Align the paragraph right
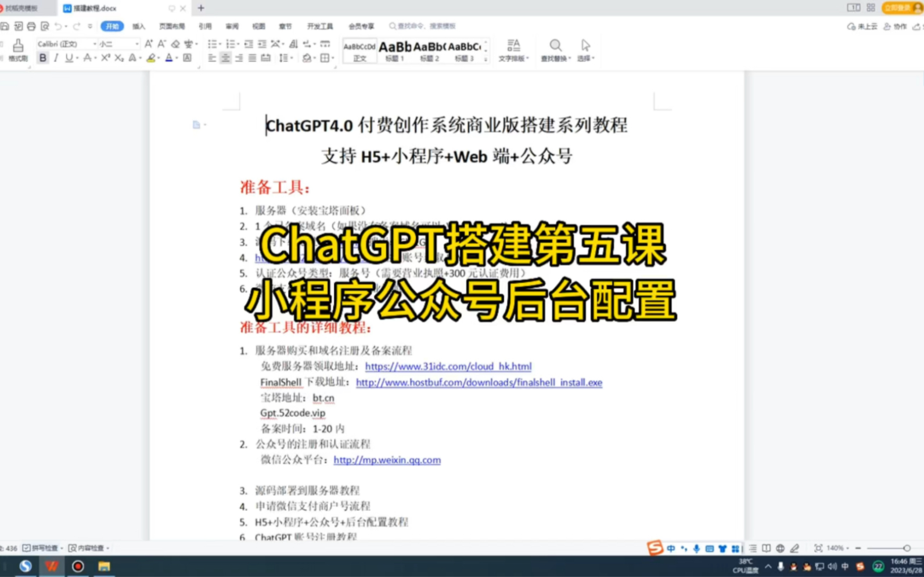The image size is (924, 577). pos(239,58)
